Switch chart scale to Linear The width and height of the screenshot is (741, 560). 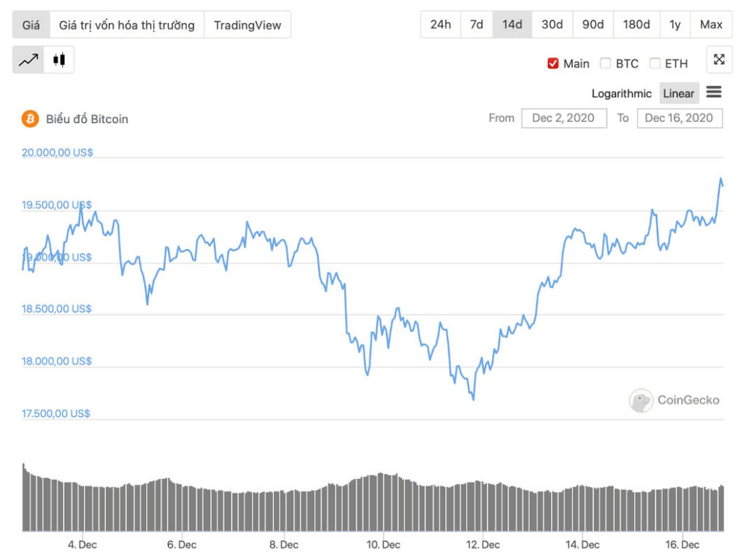coord(678,93)
